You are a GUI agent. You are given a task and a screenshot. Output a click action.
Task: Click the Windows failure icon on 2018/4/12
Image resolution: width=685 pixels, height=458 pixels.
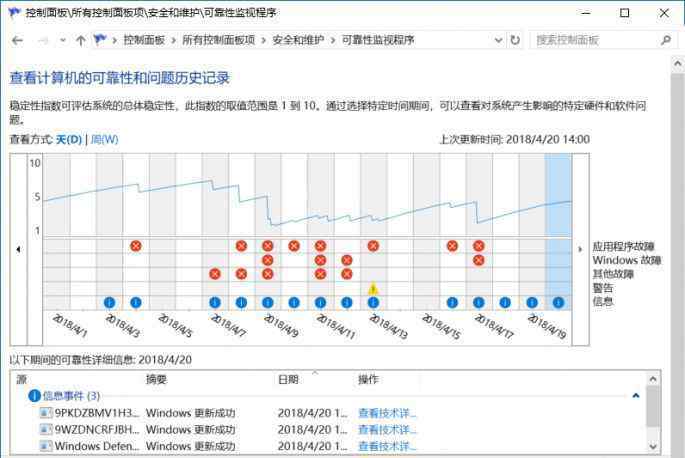point(347,260)
